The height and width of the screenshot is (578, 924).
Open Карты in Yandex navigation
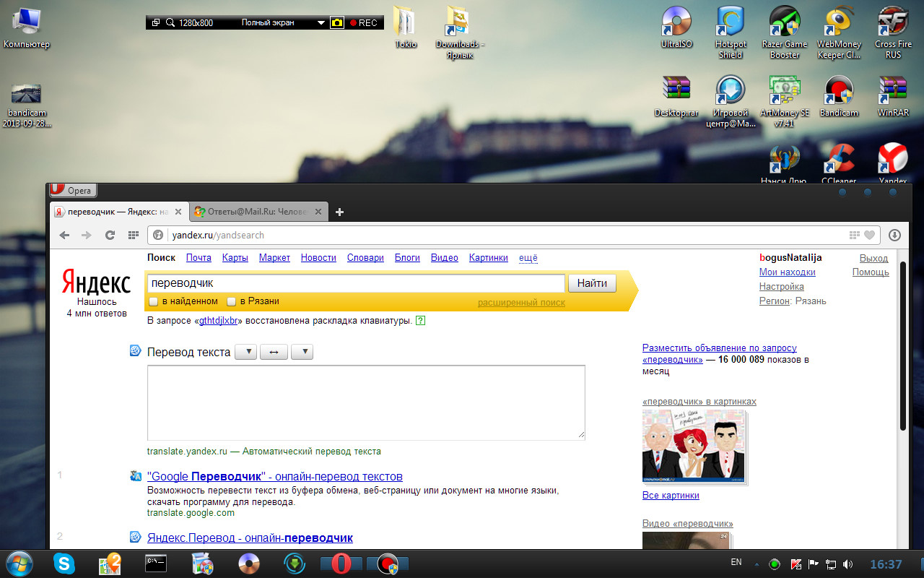point(235,258)
